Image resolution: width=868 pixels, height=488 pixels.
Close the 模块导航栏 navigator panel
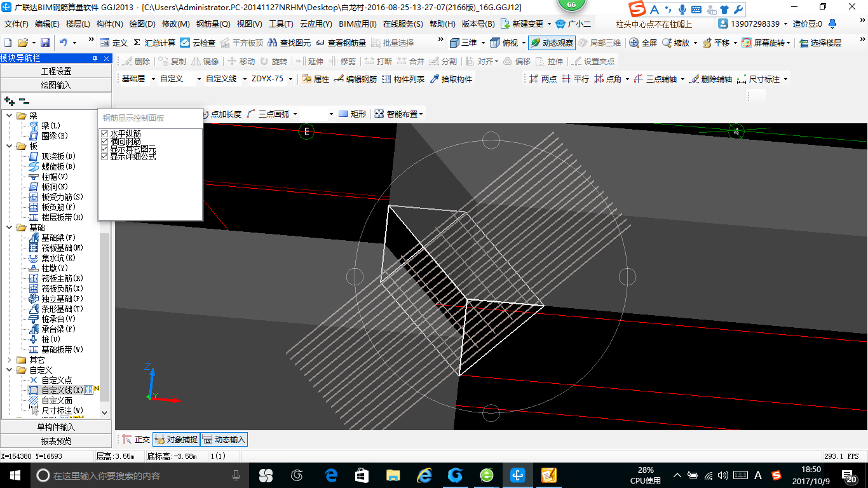tap(106, 58)
